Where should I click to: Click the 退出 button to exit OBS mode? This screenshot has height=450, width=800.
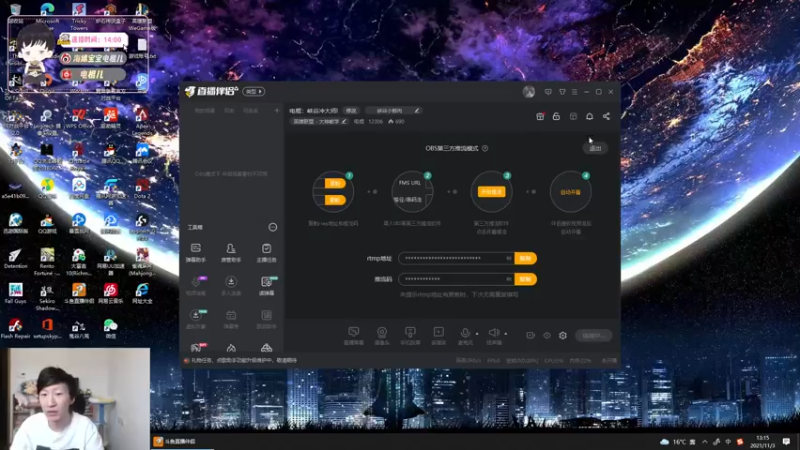pyautogui.click(x=595, y=148)
